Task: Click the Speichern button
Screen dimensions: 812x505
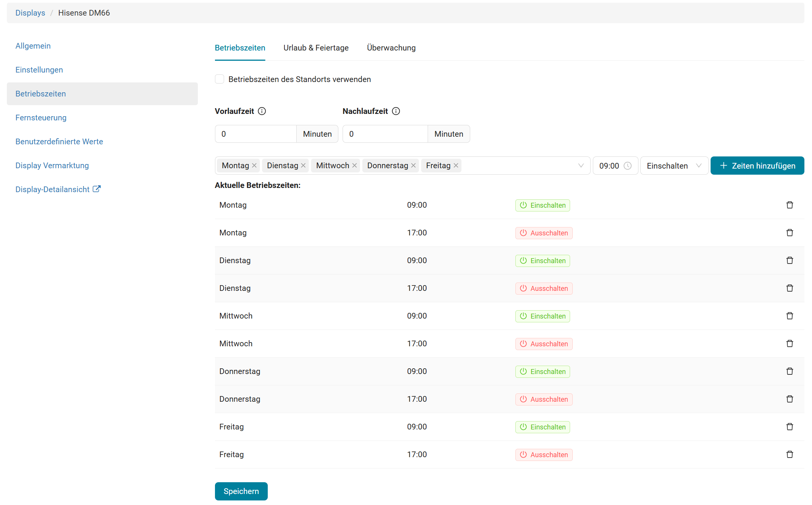Action: point(241,491)
